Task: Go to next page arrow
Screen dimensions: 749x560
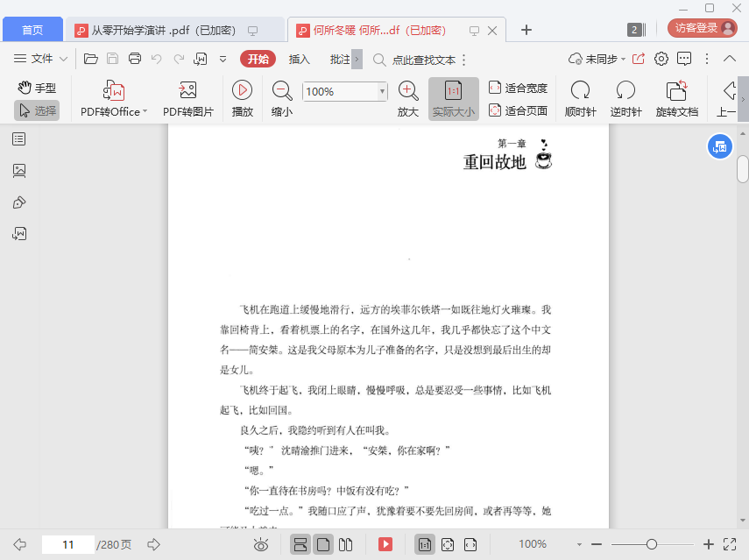Action: pyautogui.click(x=153, y=544)
